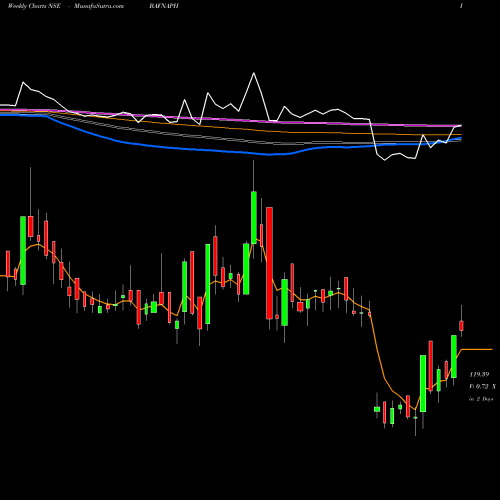Screen dimensions: 500x500
Task: Click the most recent red candle on chart
Action: coord(461,326)
